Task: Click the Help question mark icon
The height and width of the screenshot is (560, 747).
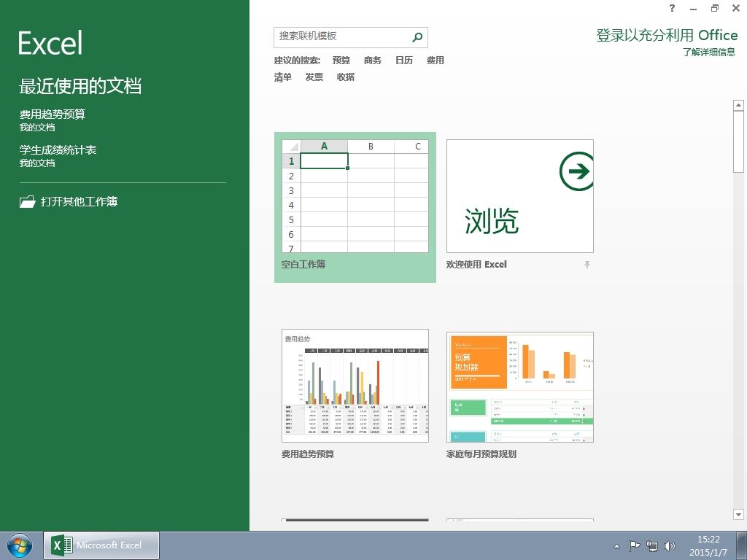Action: tap(672, 8)
